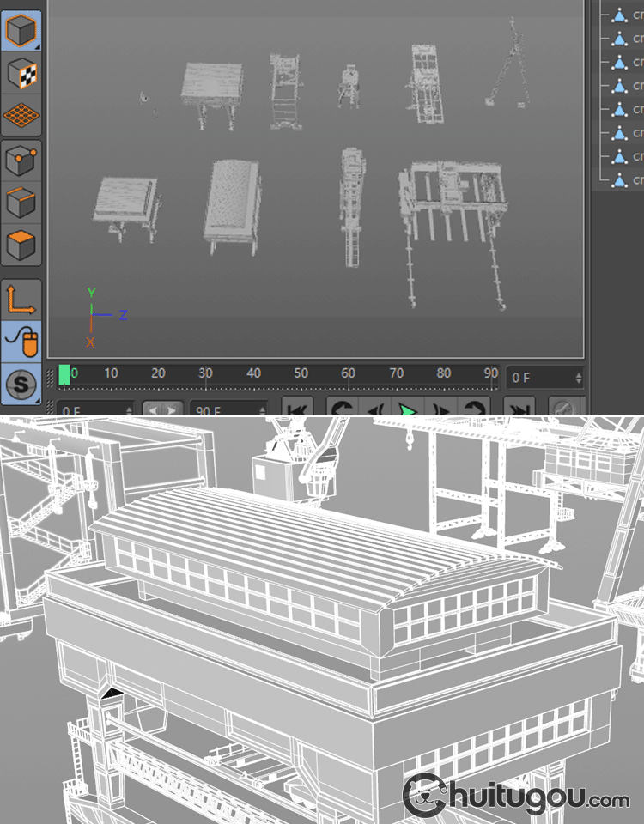The image size is (644, 824).
Task: Toggle the Tweak mouse mode icon
Action: click(x=21, y=342)
